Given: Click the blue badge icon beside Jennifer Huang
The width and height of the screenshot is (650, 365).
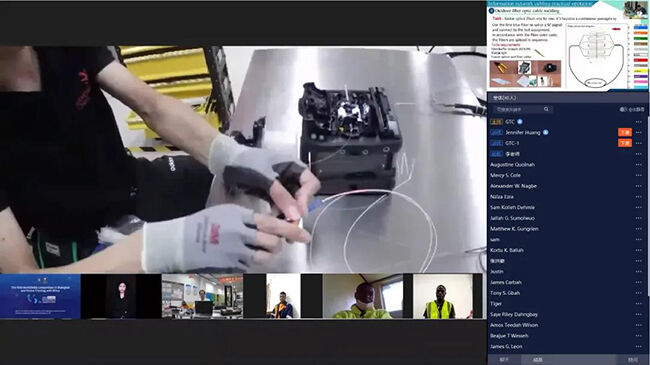Looking at the screenshot, I should (546, 132).
